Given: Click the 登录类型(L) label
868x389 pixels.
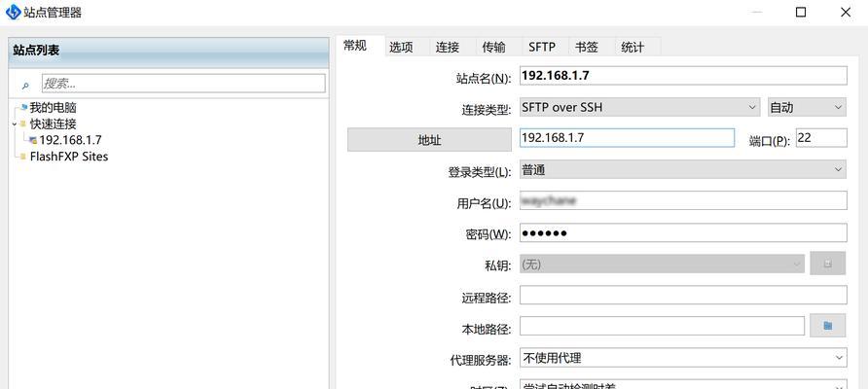Looking at the screenshot, I should pos(480,172).
